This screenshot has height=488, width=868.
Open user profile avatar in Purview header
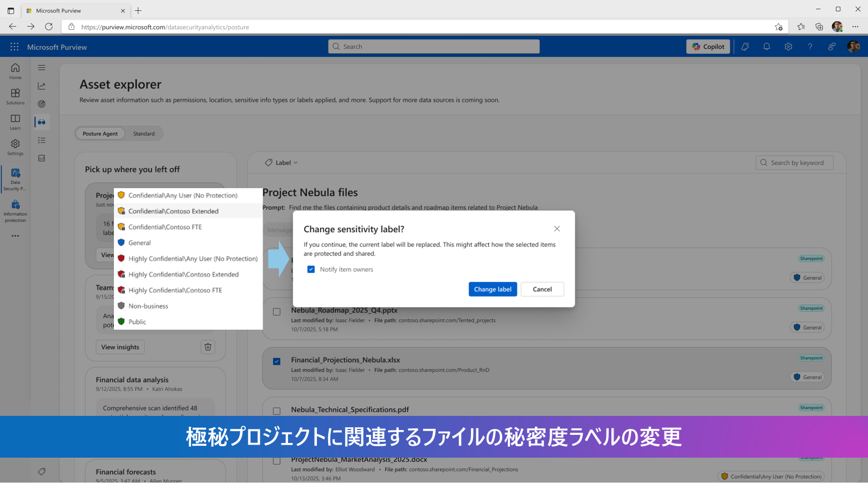click(853, 47)
